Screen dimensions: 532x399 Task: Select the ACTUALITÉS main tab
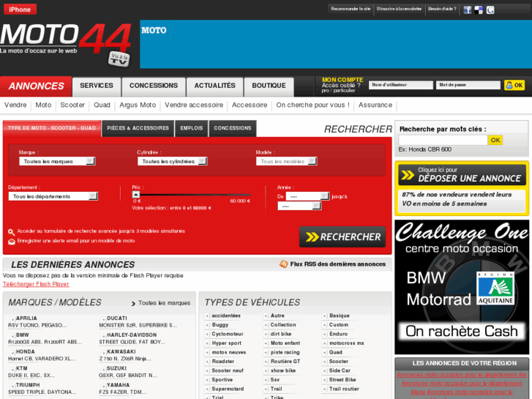coord(214,86)
